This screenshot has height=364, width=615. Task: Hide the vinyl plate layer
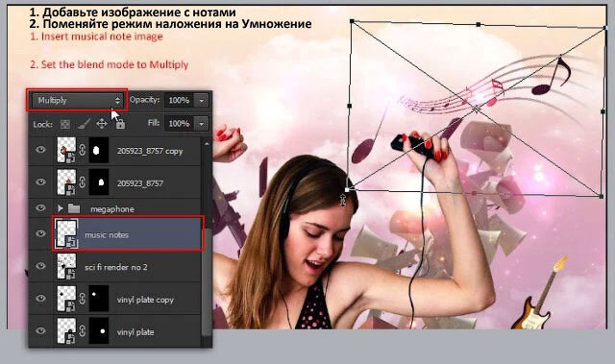point(40,330)
